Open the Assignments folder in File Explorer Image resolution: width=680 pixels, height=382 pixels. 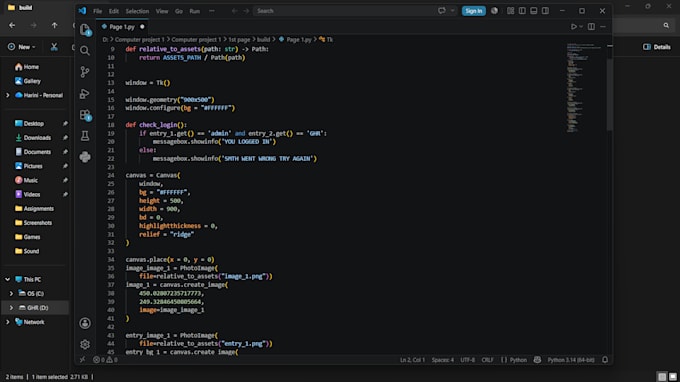click(x=38, y=209)
